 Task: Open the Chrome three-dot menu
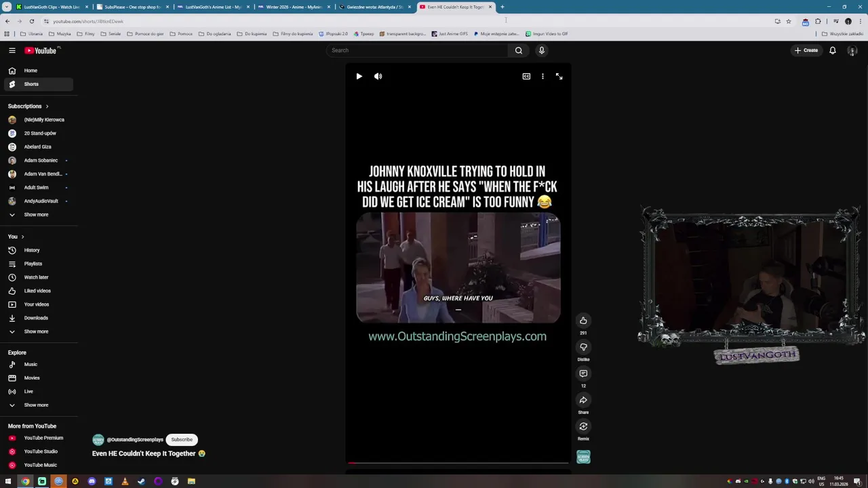coord(860,22)
